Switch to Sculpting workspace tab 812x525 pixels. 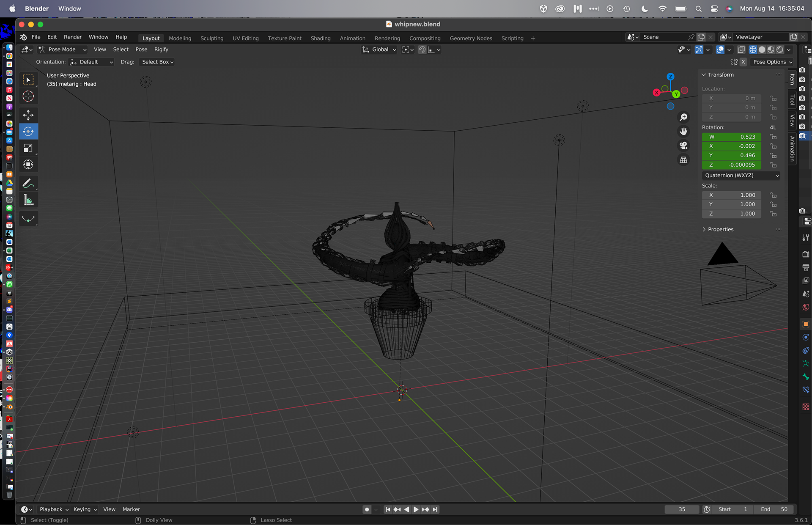pyautogui.click(x=212, y=38)
